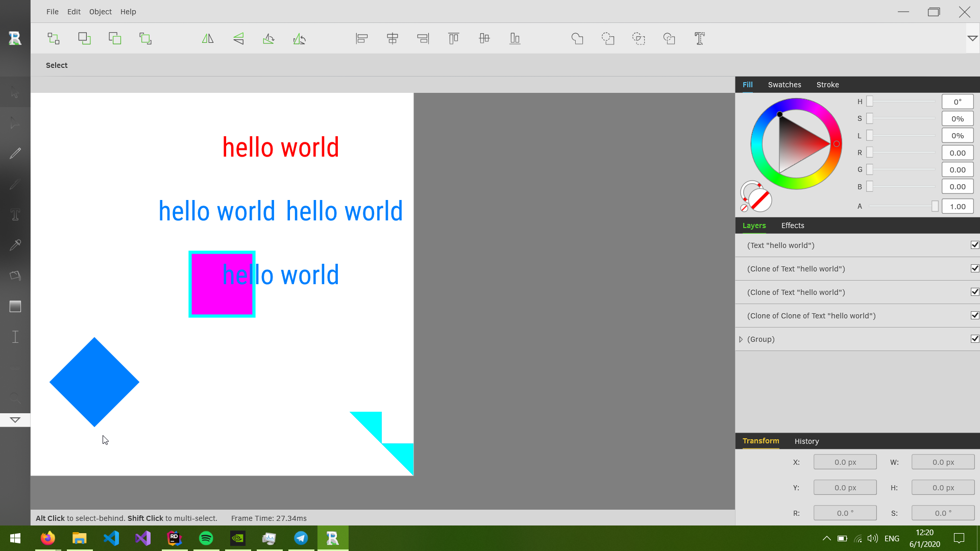The height and width of the screenshot is (551, 980).
Task: Click the Align Left Edges icon
Action: 361,38
